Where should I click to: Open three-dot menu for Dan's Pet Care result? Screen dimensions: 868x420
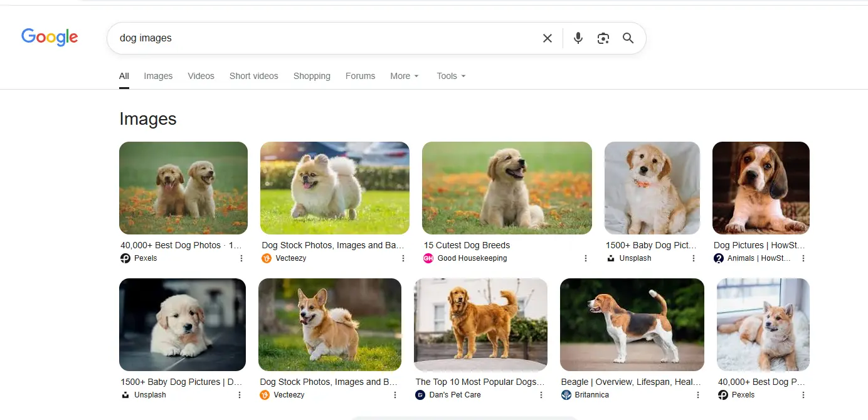click(541, 395)
